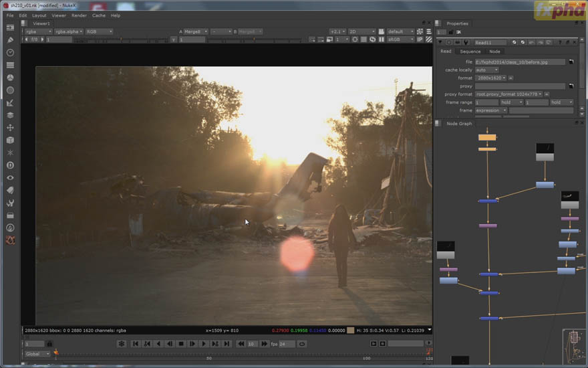
Task: Open the Render menu
Action: pos(79,15)
